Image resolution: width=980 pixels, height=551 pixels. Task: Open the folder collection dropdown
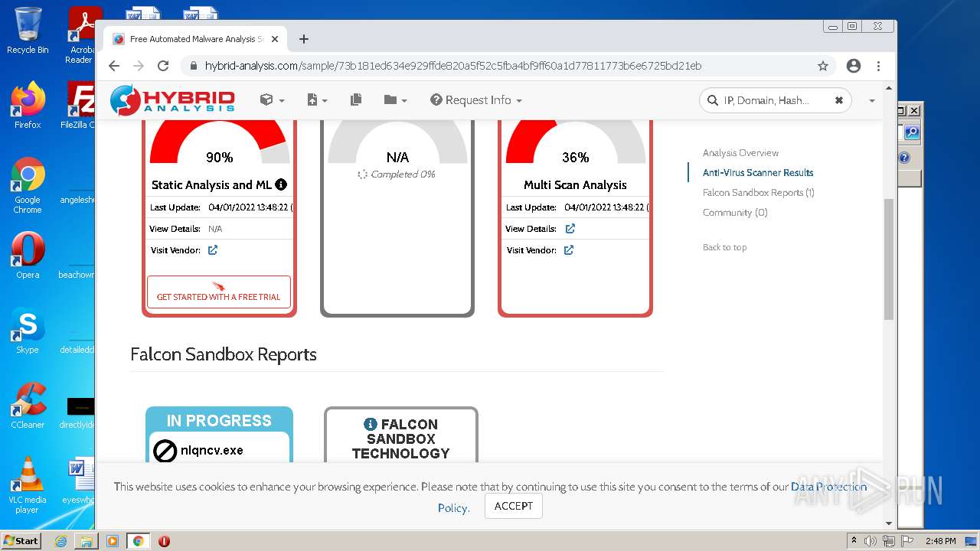coord(395,100)
